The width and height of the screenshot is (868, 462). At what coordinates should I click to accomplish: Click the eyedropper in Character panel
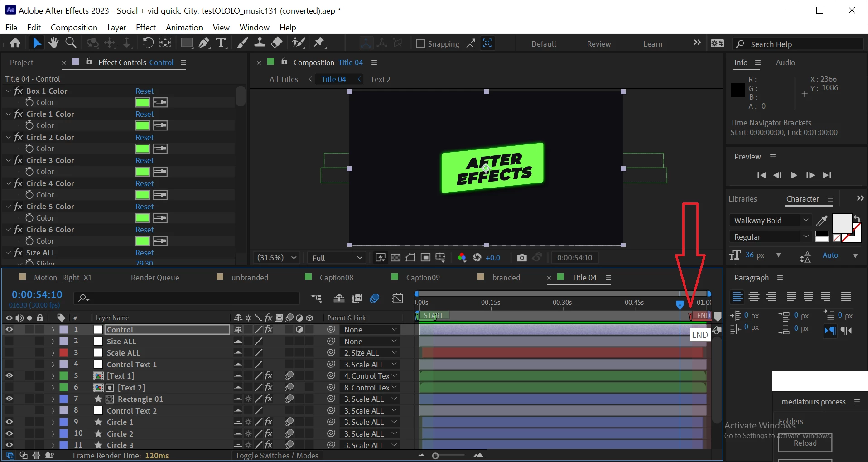click(x=822, y=221)
